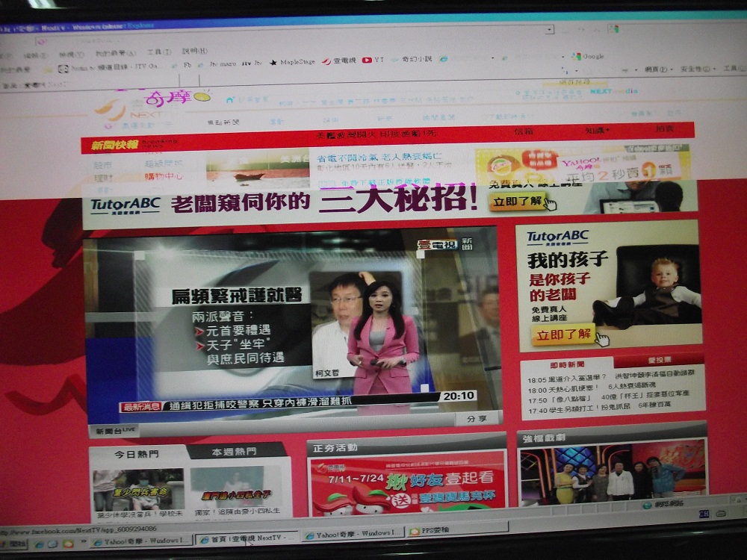Switch to the first Yahoo!奇摩 taskbar window
747x560 pixels.
tap(141, 541)
